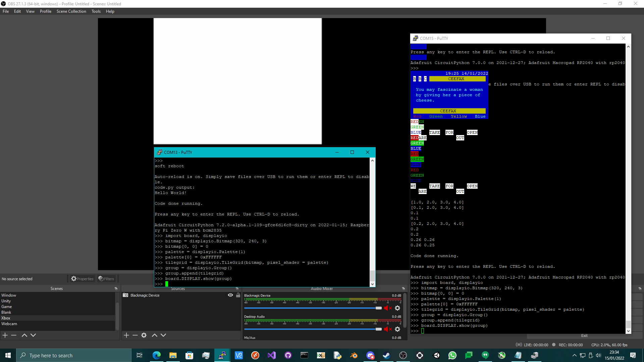The width and height of the screenshot is (644, 362).
Task: Toggle lock on Blackmagic Device source
Action: 238,295
